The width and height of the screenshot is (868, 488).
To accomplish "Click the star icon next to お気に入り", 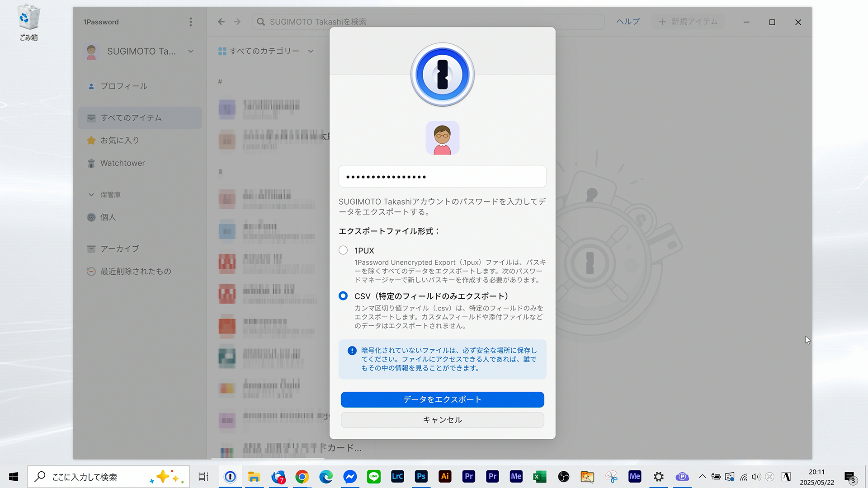I will point(91,141).
